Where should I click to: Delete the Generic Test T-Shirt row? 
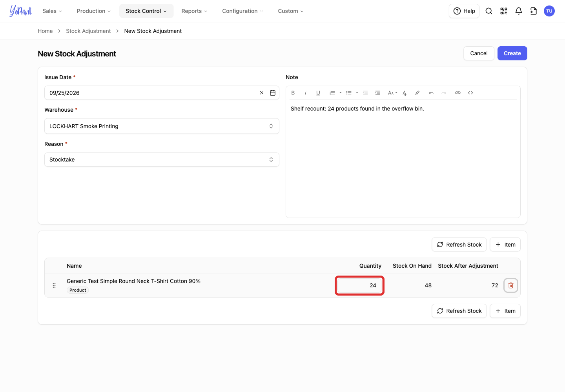511,285
